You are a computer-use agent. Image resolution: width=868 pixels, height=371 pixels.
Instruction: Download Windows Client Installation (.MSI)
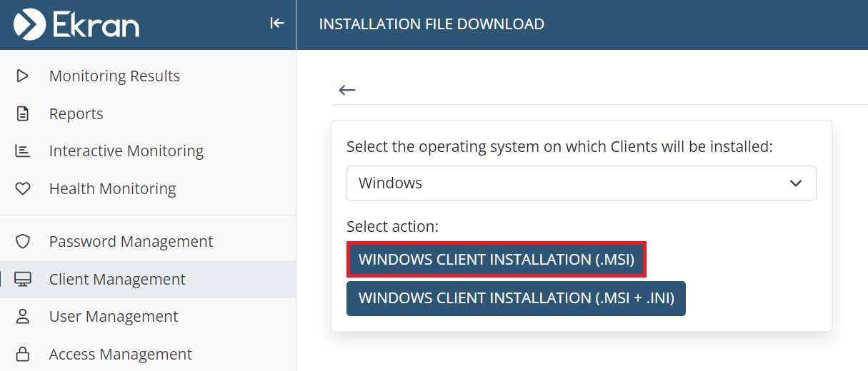pyautogui.click(x=497, y=260)
